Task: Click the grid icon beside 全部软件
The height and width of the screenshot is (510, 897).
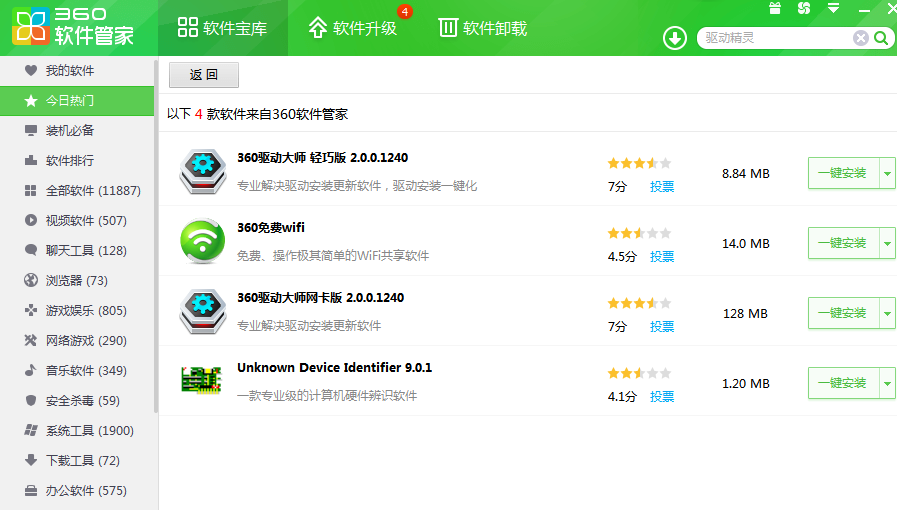Action: click(x=31, y=190)
